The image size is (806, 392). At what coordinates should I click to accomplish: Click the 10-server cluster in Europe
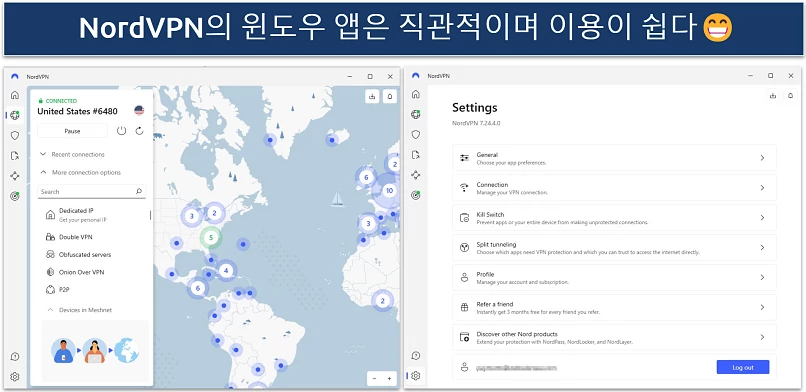389,191
